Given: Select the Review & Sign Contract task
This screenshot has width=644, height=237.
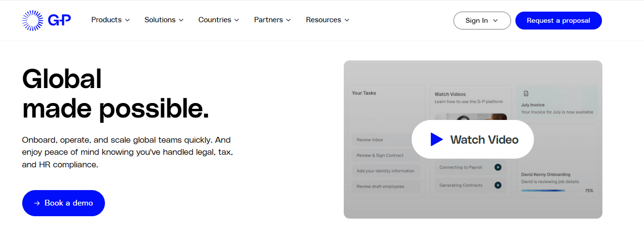Looking at the screenshot, I should point(386,155).
